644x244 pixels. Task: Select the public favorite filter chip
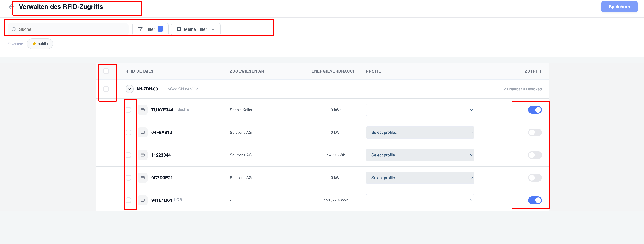tap(40, 44)
